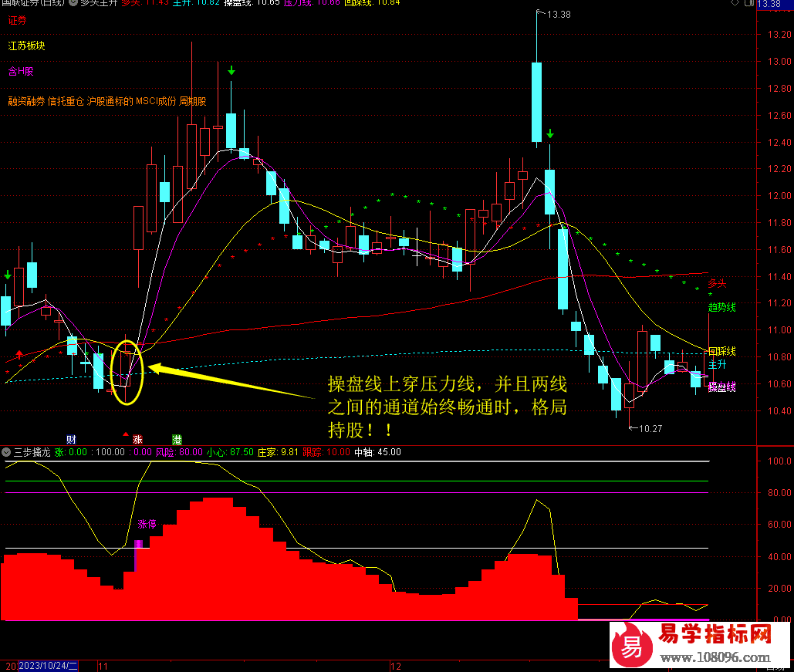Image resolution: width=794 pixels, height=672 pixels.
Task: Click the 10.27 low price label
Action: pos(650,429)
